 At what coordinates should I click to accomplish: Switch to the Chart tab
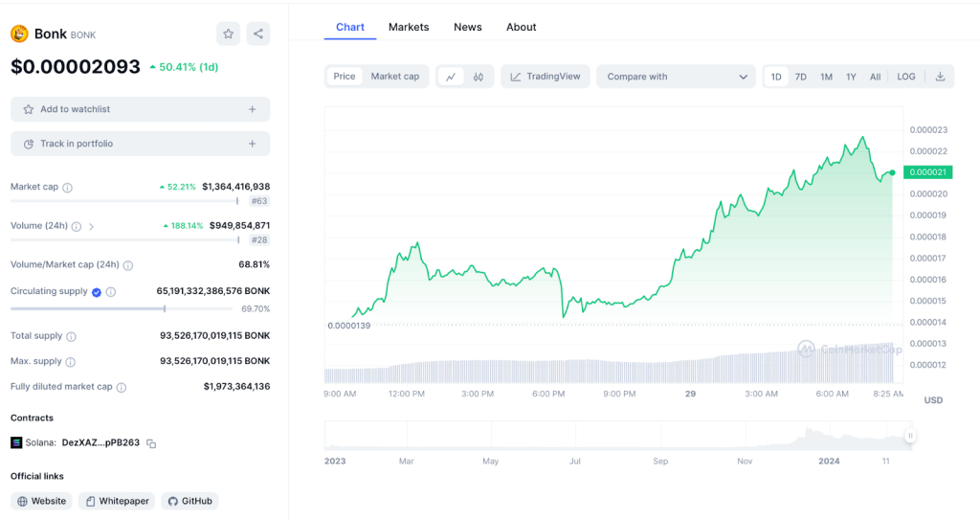(x=350, y=27)
